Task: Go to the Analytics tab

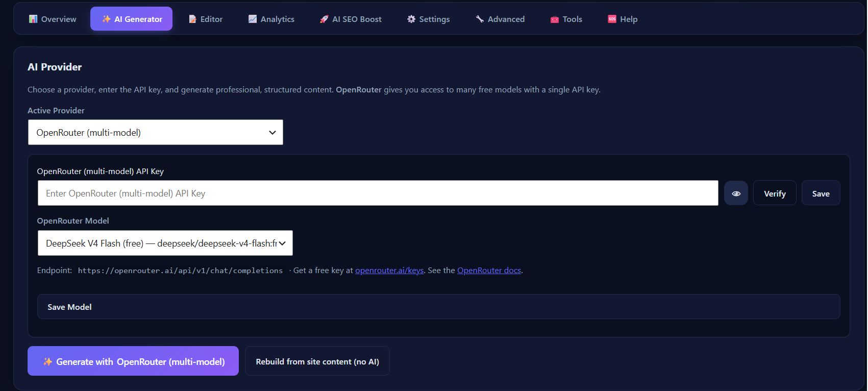Action: click(x=271, y=19)
